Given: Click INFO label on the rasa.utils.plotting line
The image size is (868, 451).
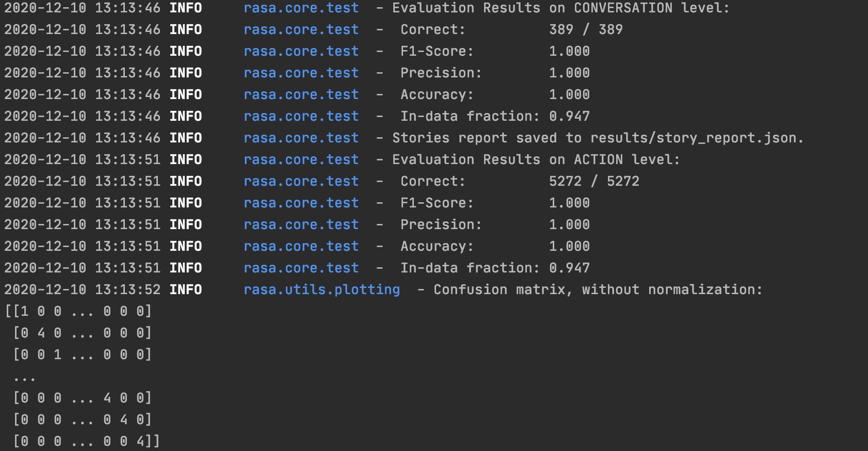Looking at the screenshot, I should [186, 289].
